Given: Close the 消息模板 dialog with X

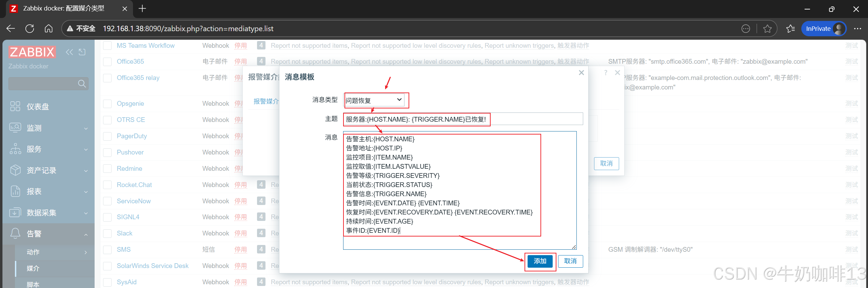Looking at the screenshot, I should (581, 73).
